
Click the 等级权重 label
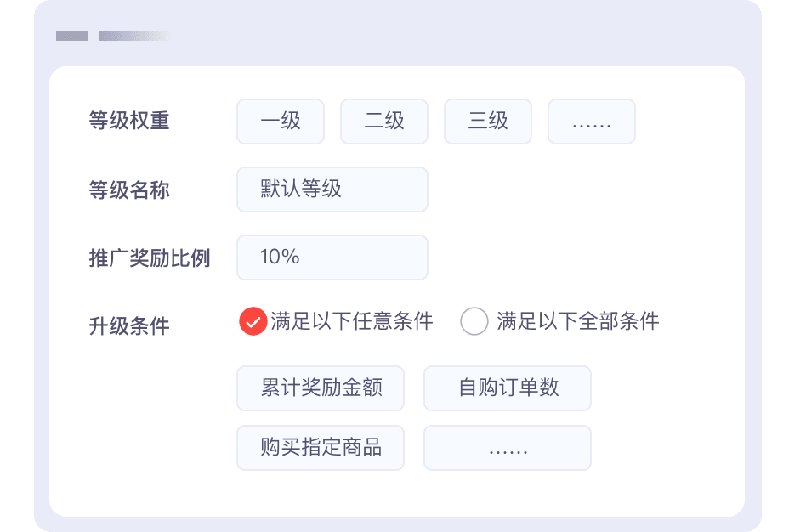(x=129, y=122)
